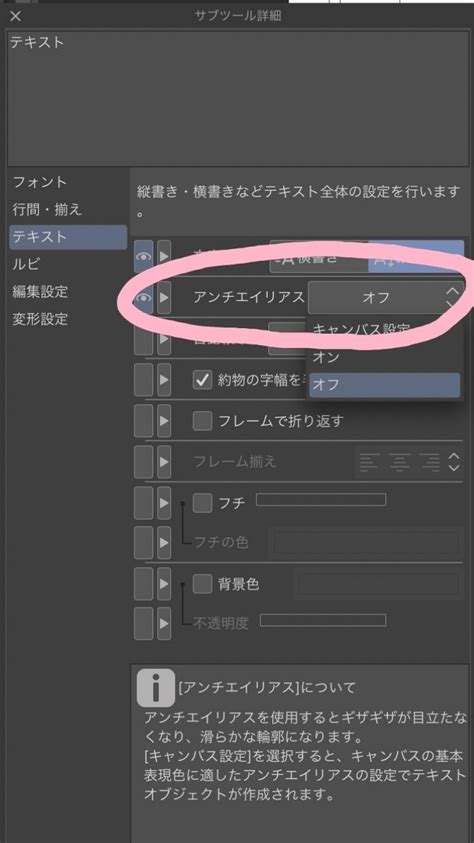Open the 変形設定 category

(40, 319)
